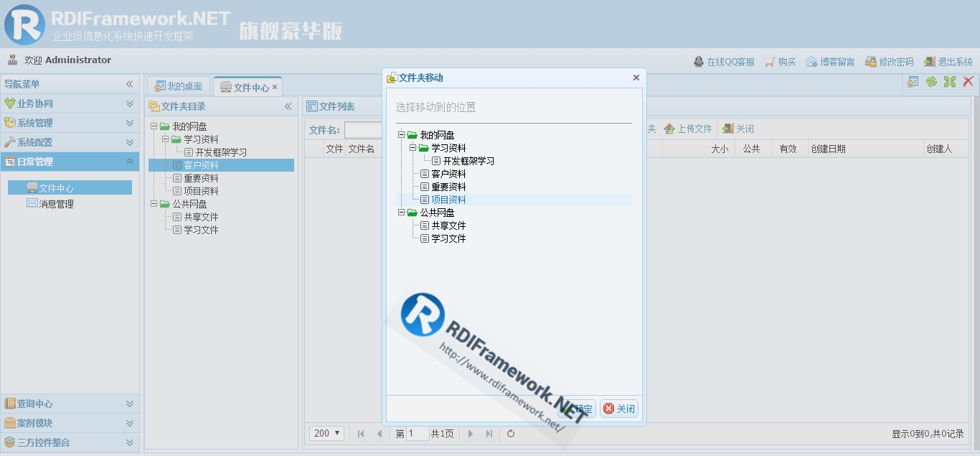Click the 系统配置 wrench icon
980x456 pixels.
10,142
